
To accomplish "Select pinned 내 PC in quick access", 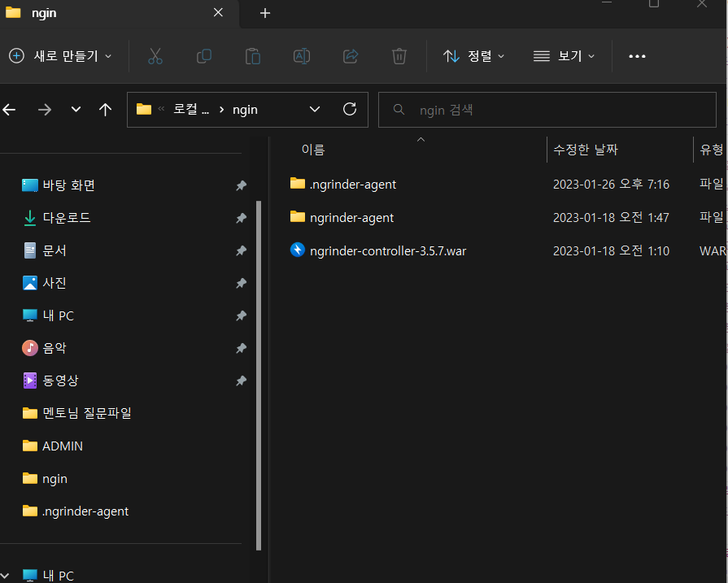I will pyautogui.click(x=59, y=315).
